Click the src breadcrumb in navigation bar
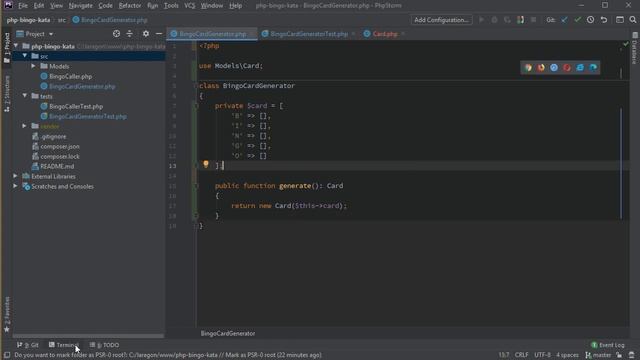Viewport: 640px width, 360px height. click(x=62, y=20)
